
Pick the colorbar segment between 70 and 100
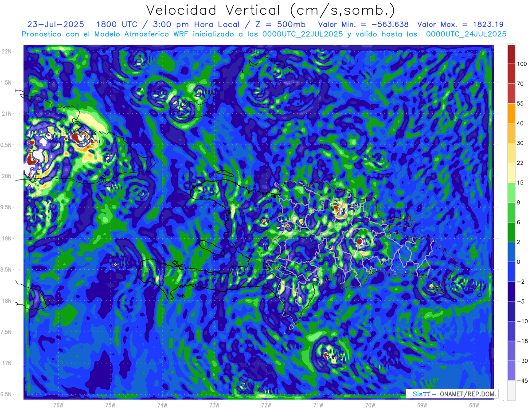[511, 74]
